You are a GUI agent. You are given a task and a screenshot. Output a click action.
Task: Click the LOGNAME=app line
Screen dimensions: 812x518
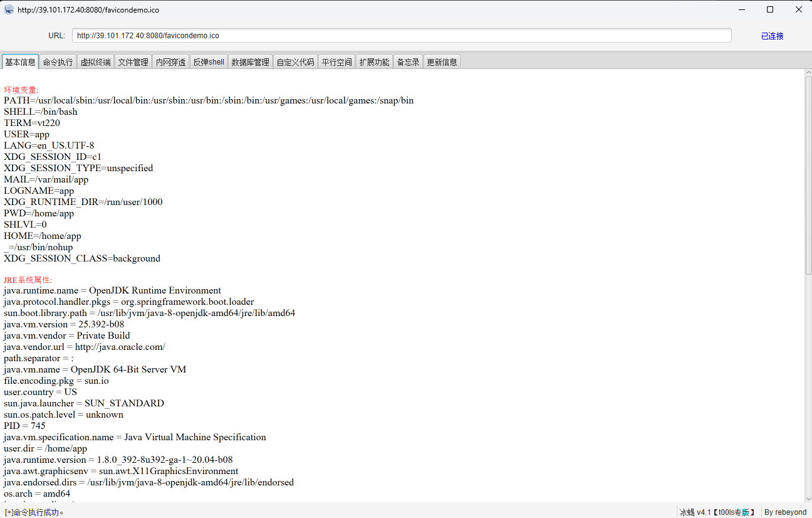[x=39, y=191]
